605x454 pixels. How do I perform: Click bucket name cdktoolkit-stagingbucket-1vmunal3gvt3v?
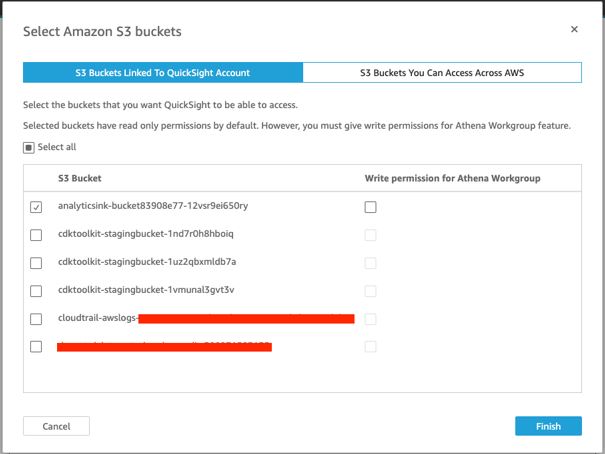146,290
